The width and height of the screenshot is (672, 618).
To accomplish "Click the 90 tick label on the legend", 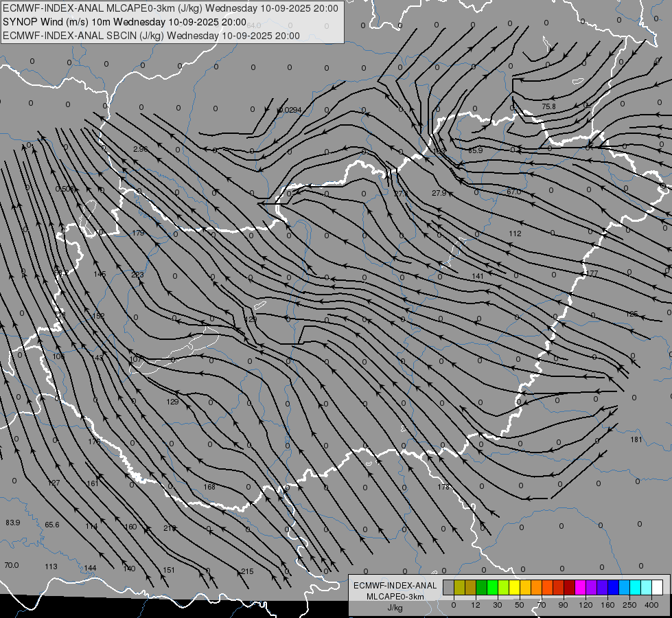I will 563,605.
